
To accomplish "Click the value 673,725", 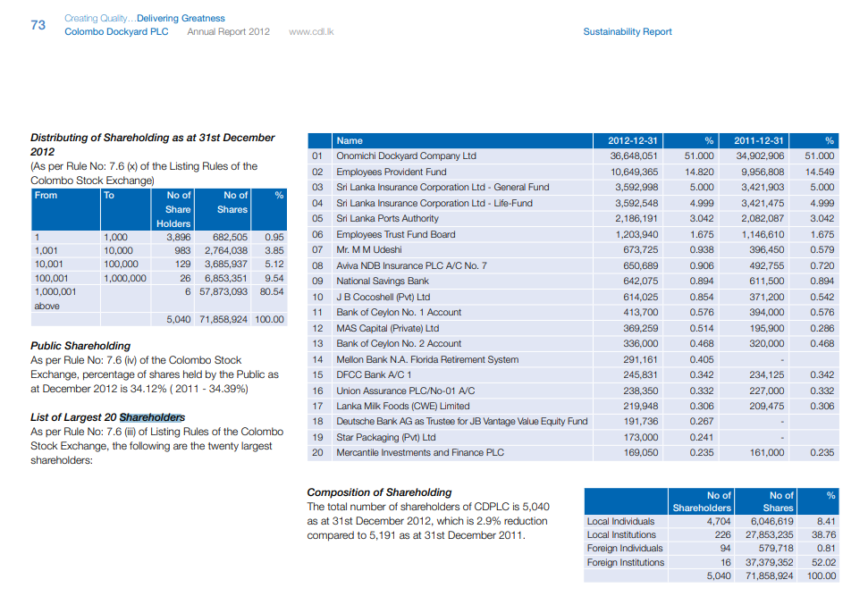I will pos(640,249).
